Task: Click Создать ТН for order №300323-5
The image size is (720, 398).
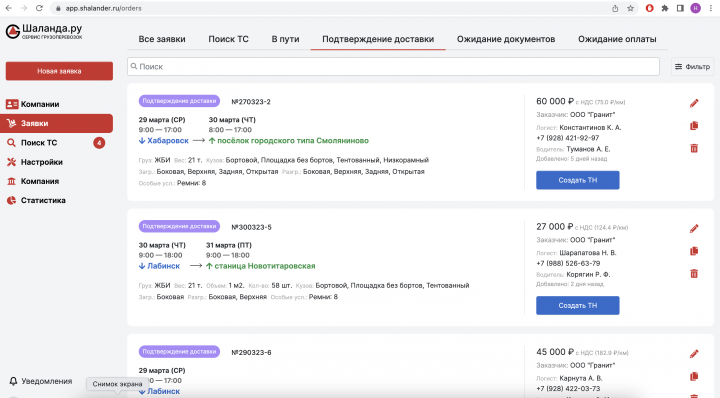Action: pyautogui.click(x=578, y=305)
